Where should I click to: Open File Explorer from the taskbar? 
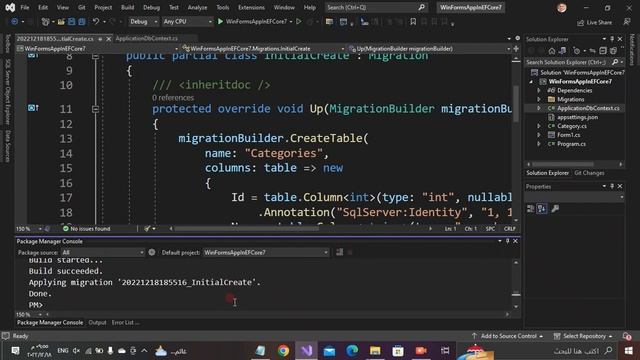click(x=375, y=351)
